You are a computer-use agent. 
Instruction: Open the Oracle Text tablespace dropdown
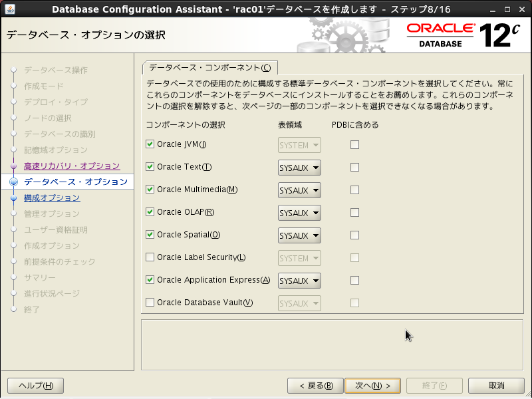(299, 168)
